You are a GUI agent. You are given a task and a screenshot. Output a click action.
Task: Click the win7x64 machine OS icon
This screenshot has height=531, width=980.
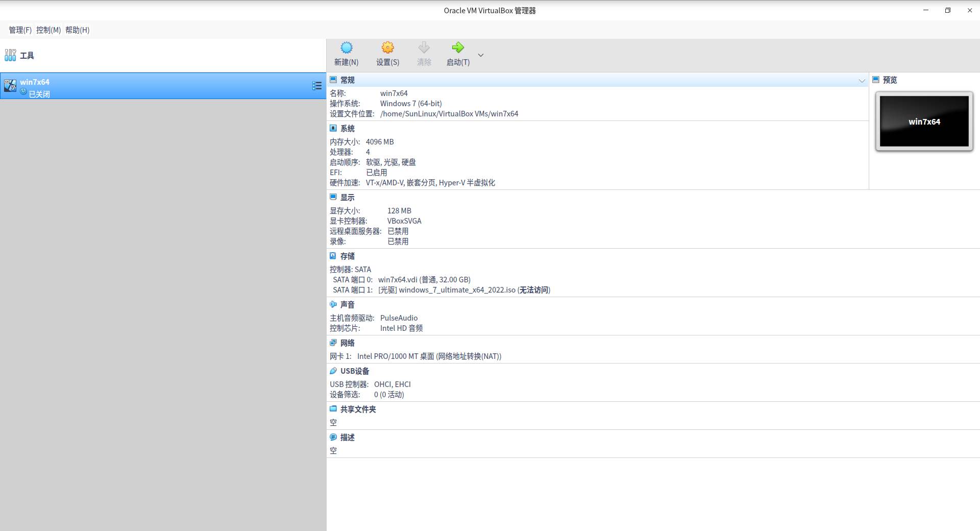10,86
